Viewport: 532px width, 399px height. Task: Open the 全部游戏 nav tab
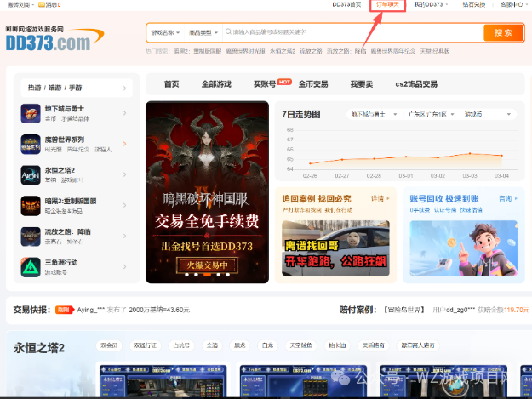216,84
